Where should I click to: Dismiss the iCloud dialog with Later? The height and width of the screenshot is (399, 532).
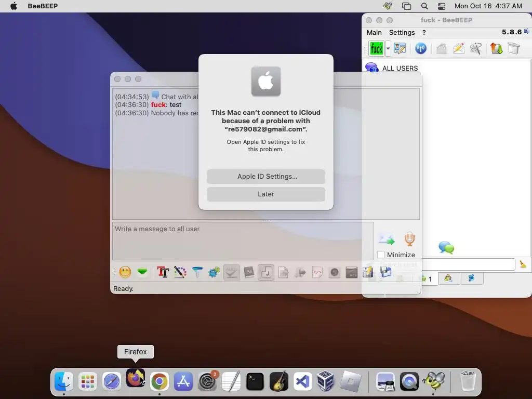pos(266,194)
